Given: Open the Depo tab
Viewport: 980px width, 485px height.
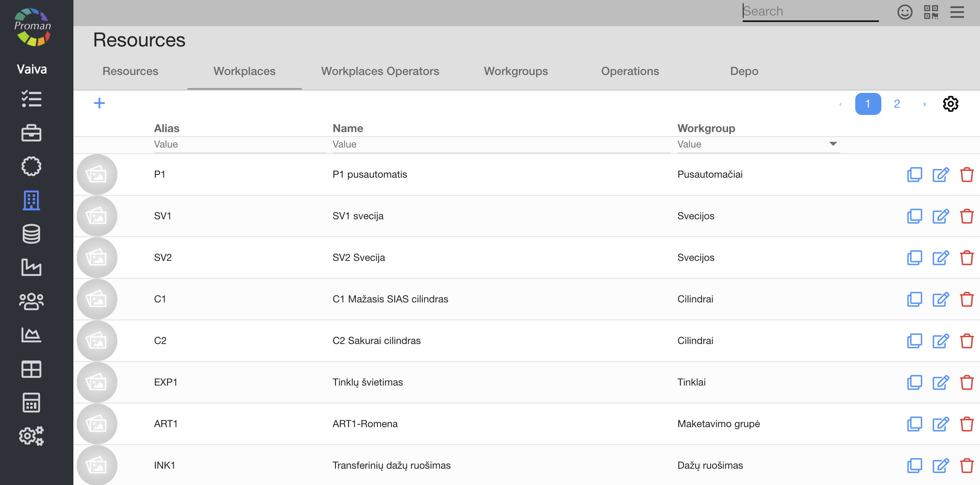Looking at the screenshot, I should point(744,71).
